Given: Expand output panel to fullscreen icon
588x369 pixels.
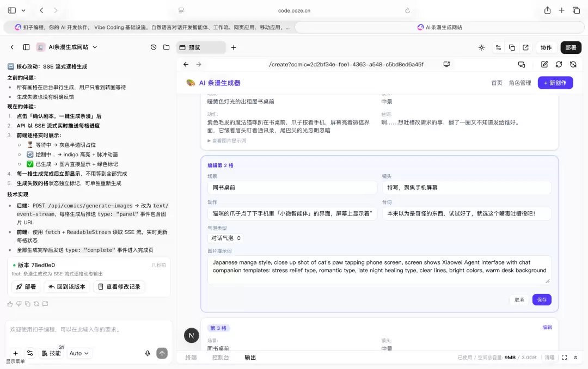Looking at the screenshot, I should pos(565,358).
